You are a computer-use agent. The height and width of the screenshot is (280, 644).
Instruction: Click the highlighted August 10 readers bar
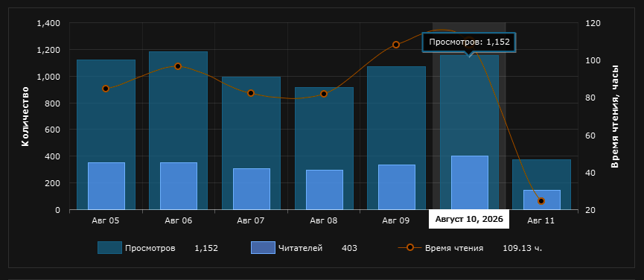[470, 183]
